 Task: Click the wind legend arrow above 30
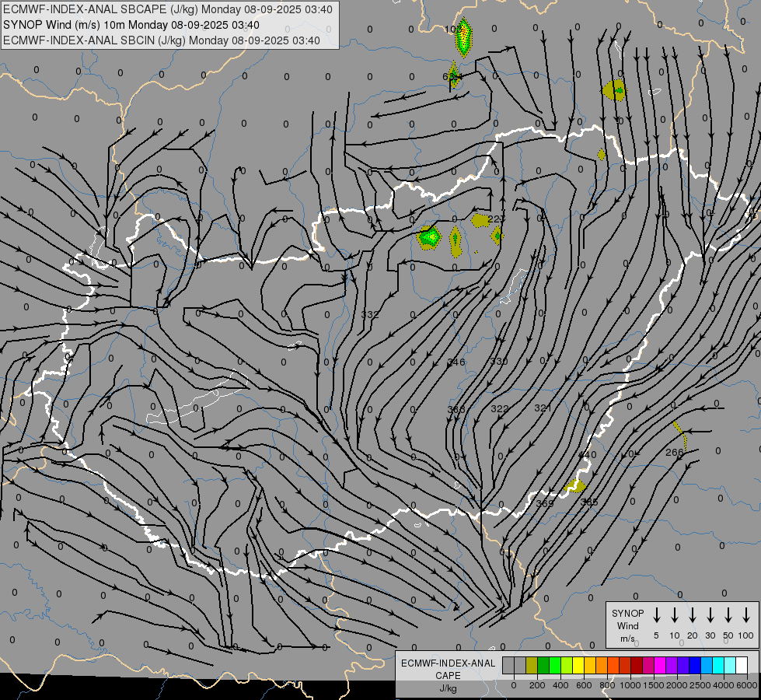pyautogui.click(x=710, y=614)
